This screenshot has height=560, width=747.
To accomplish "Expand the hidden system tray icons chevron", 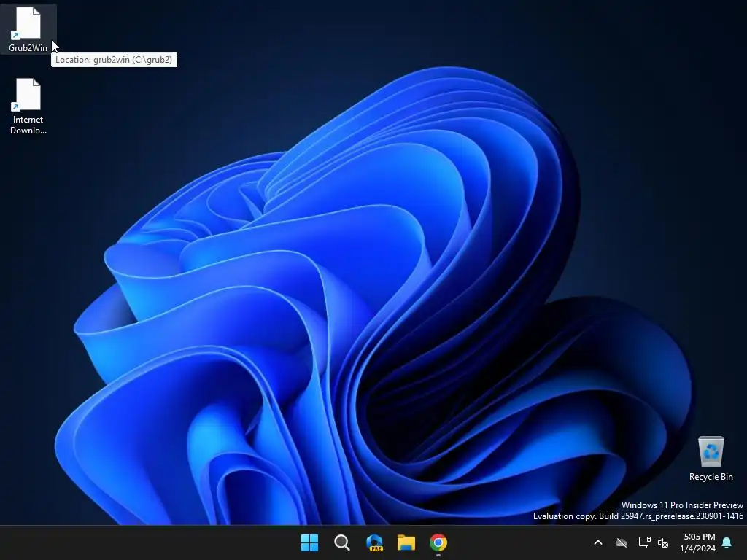I will (598, 542).
